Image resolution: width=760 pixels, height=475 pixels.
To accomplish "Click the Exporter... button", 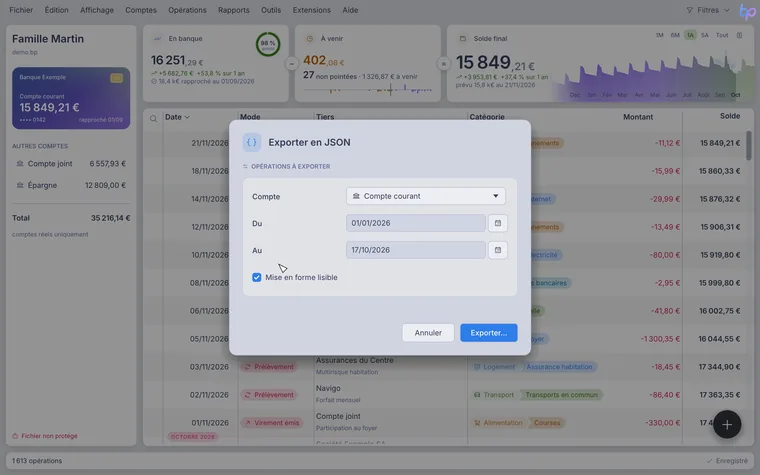I will [x=489, y=333].
